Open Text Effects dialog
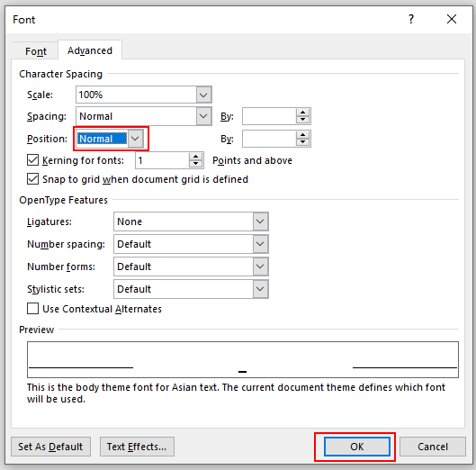 coord(137,447)
